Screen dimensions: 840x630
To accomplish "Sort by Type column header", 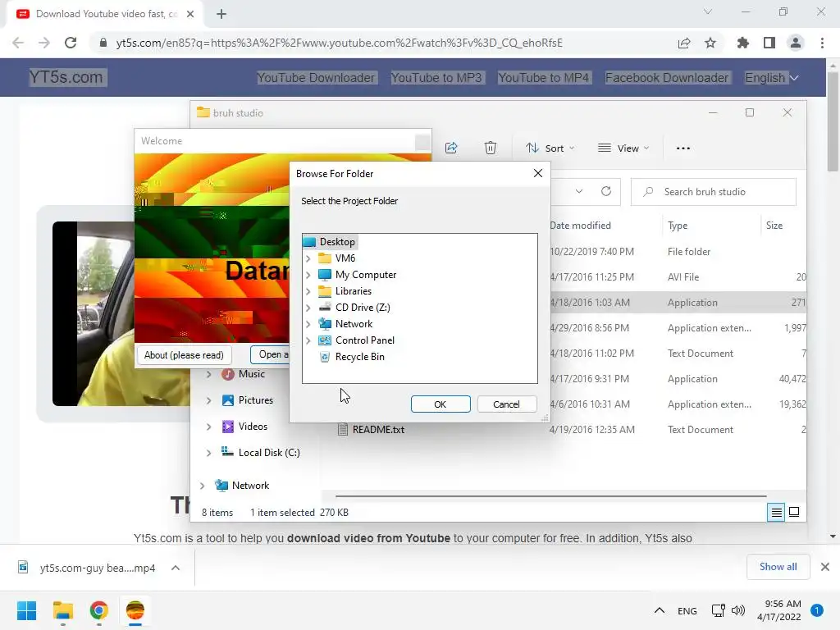I will coord(678,226).
